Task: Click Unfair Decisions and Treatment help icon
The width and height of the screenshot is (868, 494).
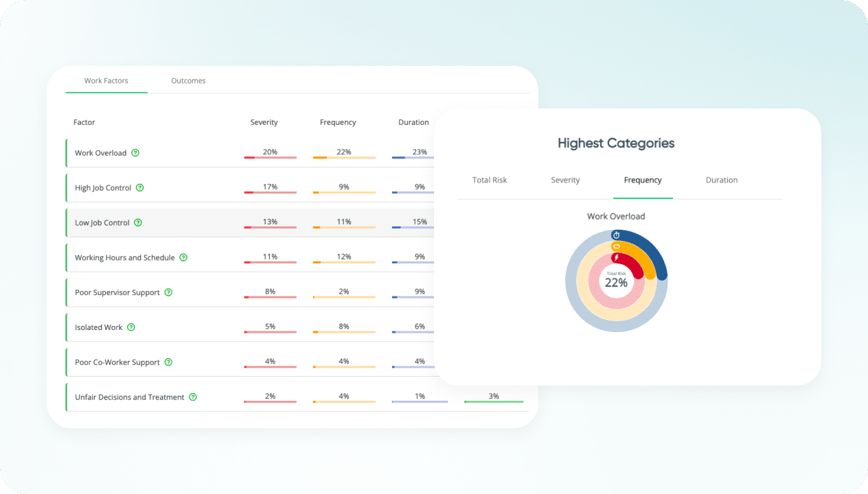Action: click(193, 397)
